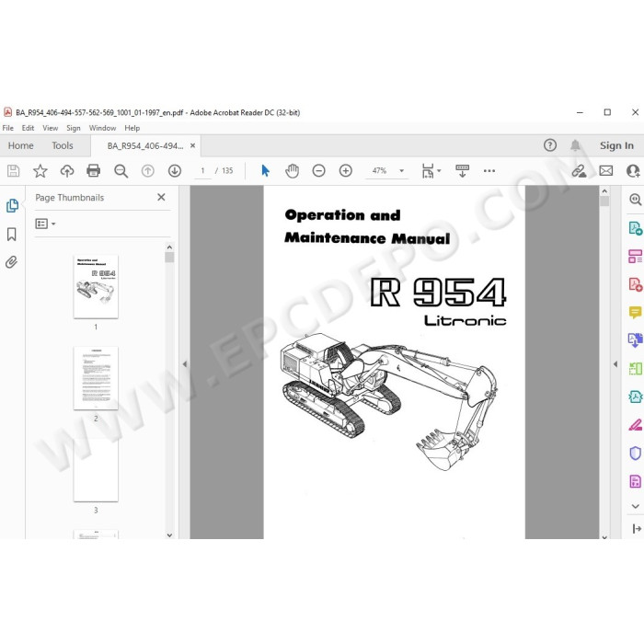644x644 pixels.
Task: Save the file with the floppy disk icon
Action: pos(13,170)
